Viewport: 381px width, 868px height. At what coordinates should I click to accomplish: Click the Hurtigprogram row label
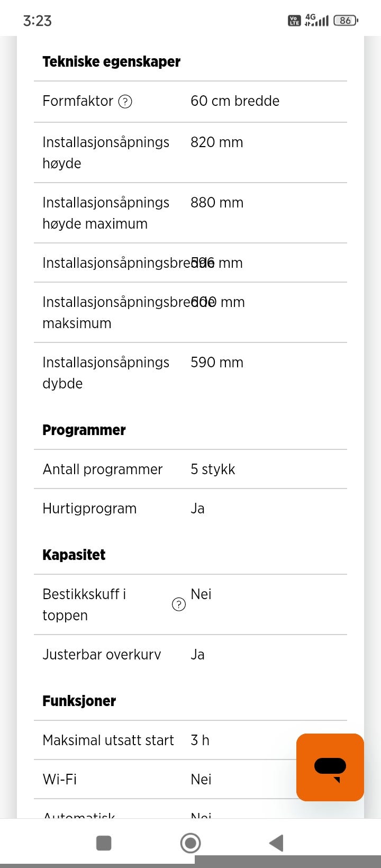(89, 509)
